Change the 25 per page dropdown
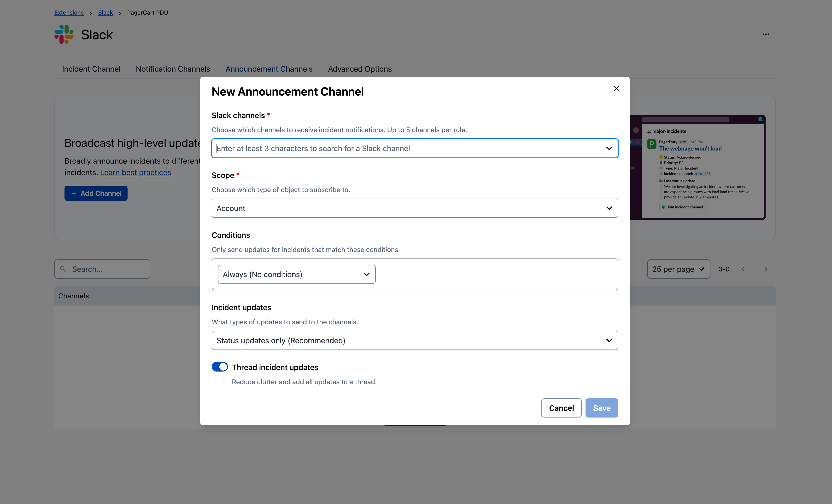 (x=679, y=269)
